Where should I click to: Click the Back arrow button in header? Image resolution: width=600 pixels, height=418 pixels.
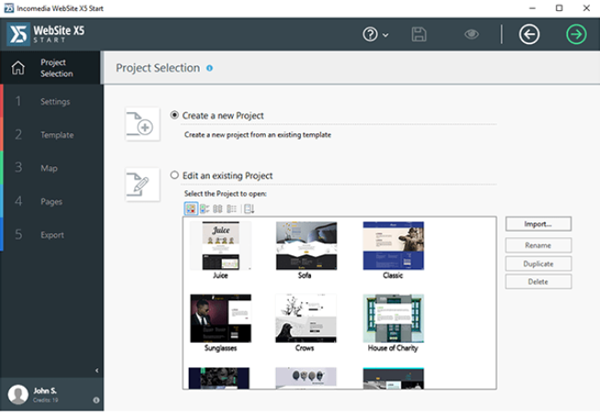point(530,34)
